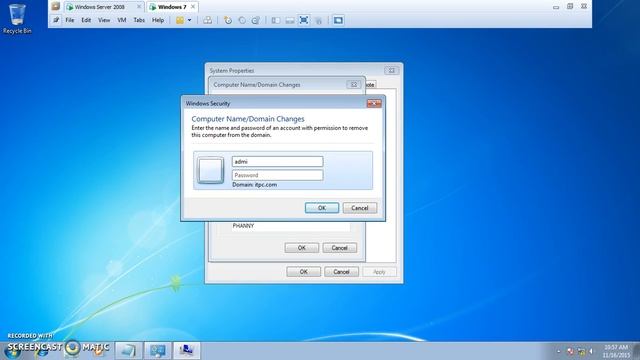The height and width of the screenshot is (360, 640).
Task: Close the Windows 7 tab
Action: (x=193, y=7)
